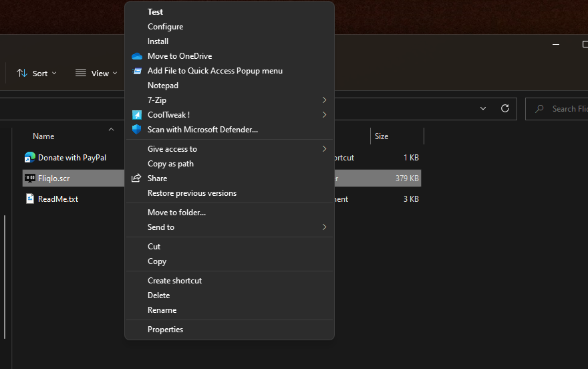Image resolution: width=588 pixels, height=369 pixels.
Task: Expand the 7-Zip submenu
Action: pyautogui.click(x=324, y=100)
